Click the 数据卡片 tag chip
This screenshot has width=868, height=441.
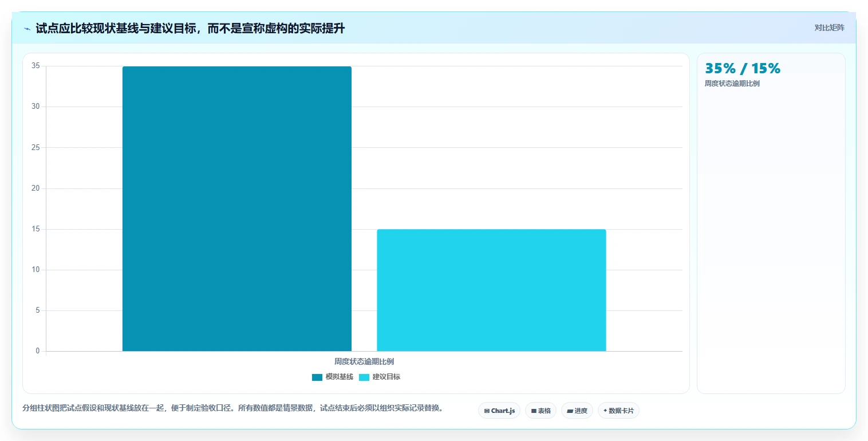point(618,411)
